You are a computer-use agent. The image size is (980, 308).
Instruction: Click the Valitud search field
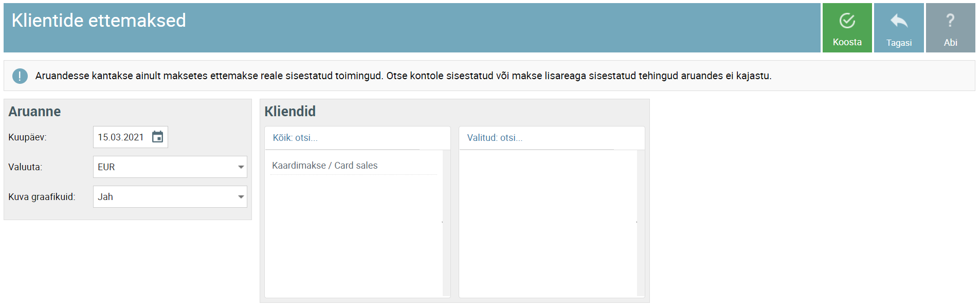pyautogui.click(x=540, y=138)
